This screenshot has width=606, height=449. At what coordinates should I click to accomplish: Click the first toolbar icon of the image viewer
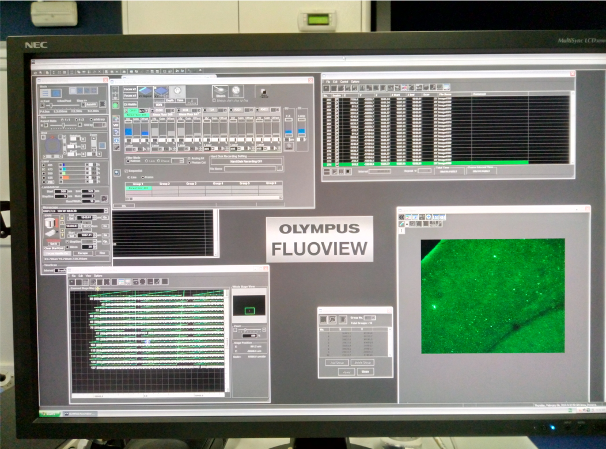[402, 217]
